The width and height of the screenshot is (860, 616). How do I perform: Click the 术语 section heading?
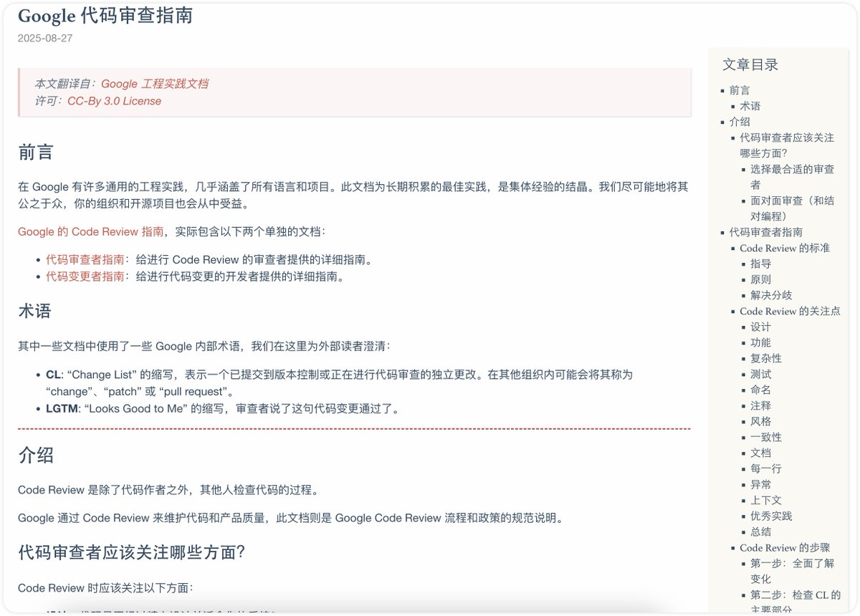pyautogui.click(x=34, y=312)
